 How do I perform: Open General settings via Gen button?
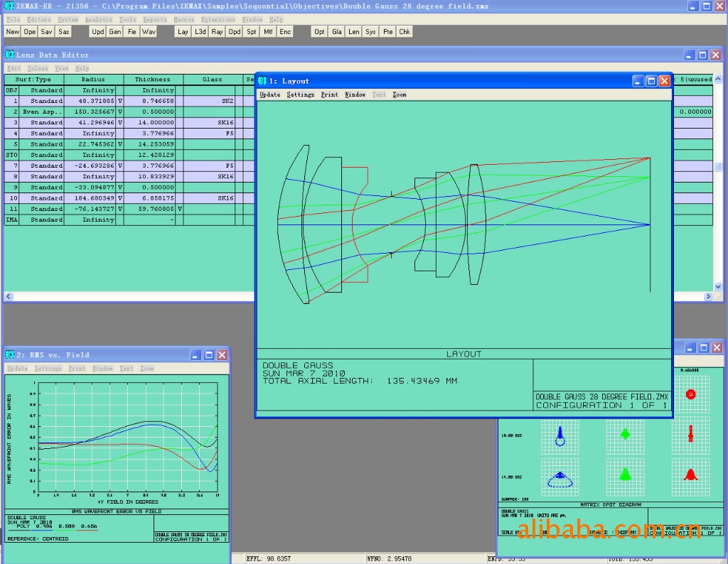115,31
